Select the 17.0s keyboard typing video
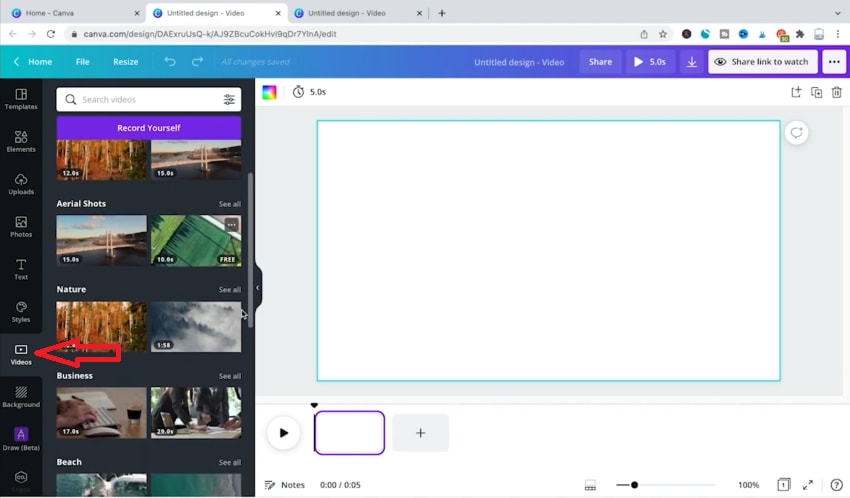 tap(101, 413)
